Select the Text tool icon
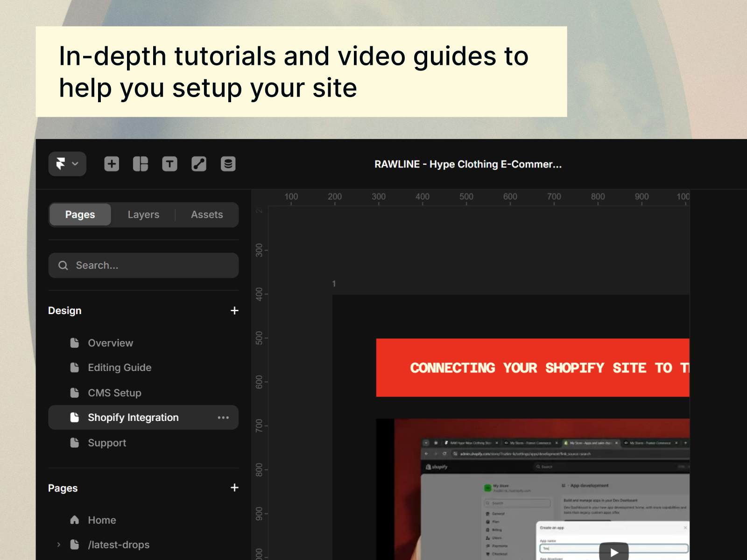 coord(169,164)
